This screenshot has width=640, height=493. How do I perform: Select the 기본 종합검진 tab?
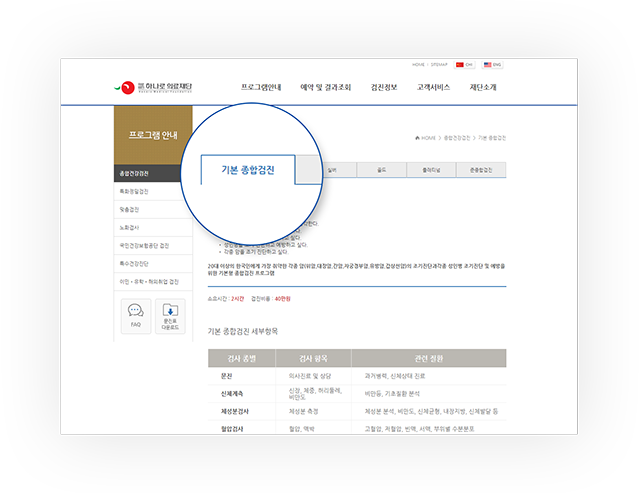(x=248, y=170)
